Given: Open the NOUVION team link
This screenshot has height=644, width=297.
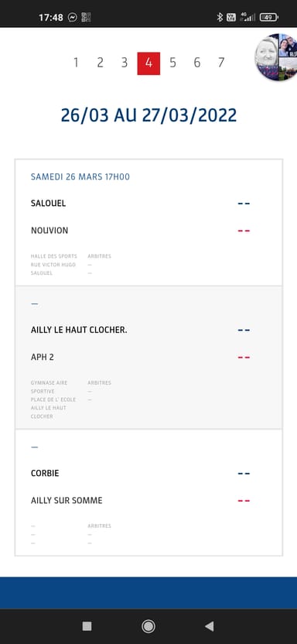Looking at the screenshot, I should (x=49, y=231).
